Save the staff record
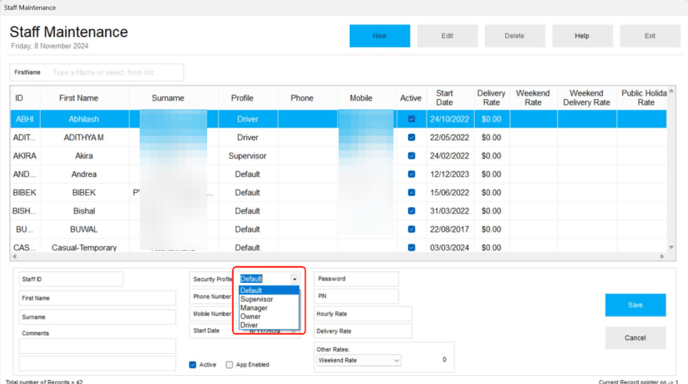This screenshot has height=384, width=688. click(x=635, y=305)
